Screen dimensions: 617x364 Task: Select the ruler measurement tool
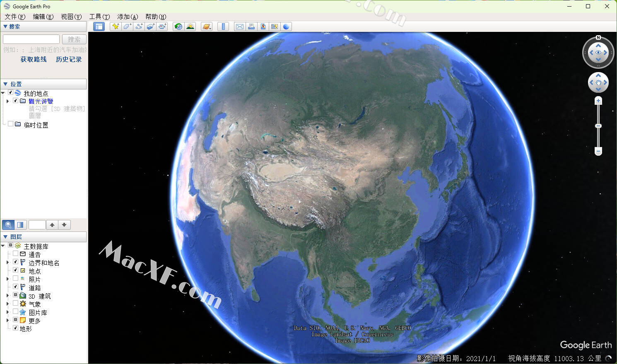coord(223,27)
